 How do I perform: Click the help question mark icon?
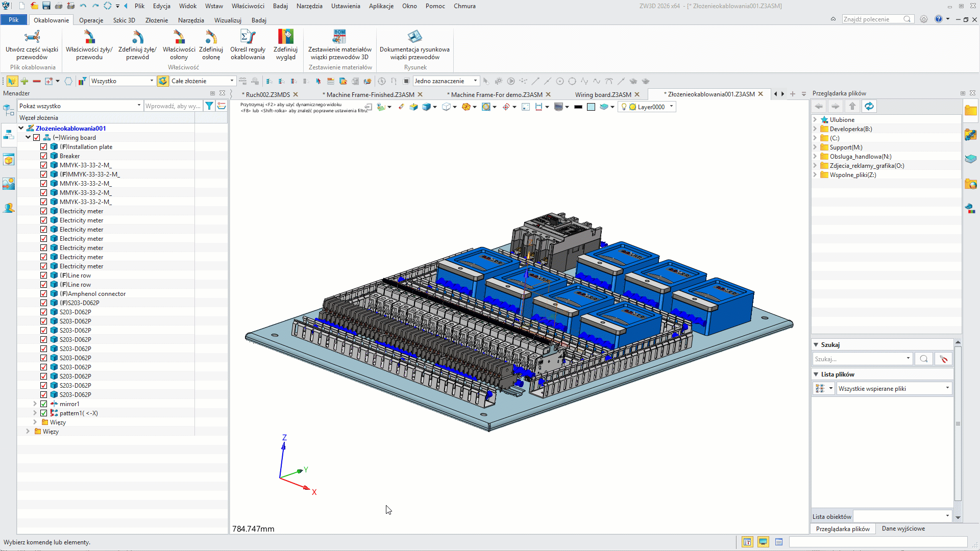click(938, 19)
